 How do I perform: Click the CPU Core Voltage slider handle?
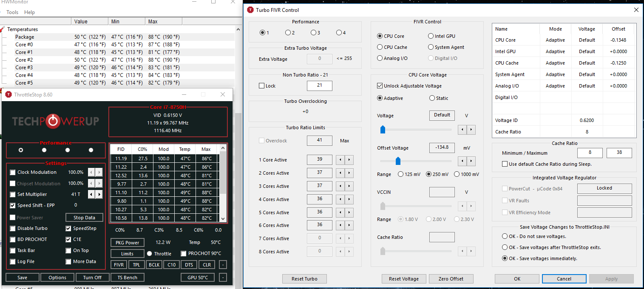tap(383, 130)
